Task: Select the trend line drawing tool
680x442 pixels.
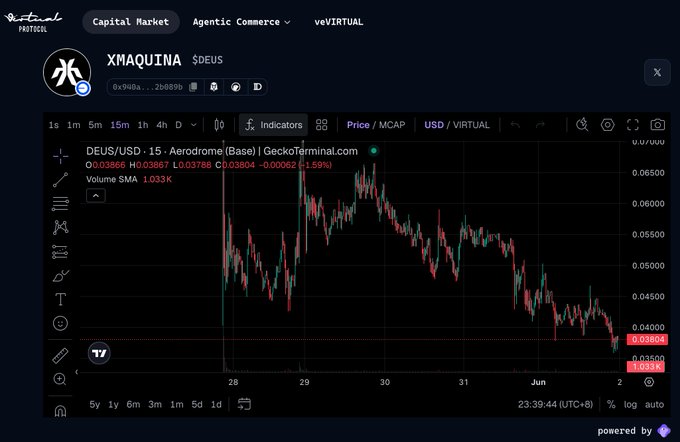Action: point(60,180)
